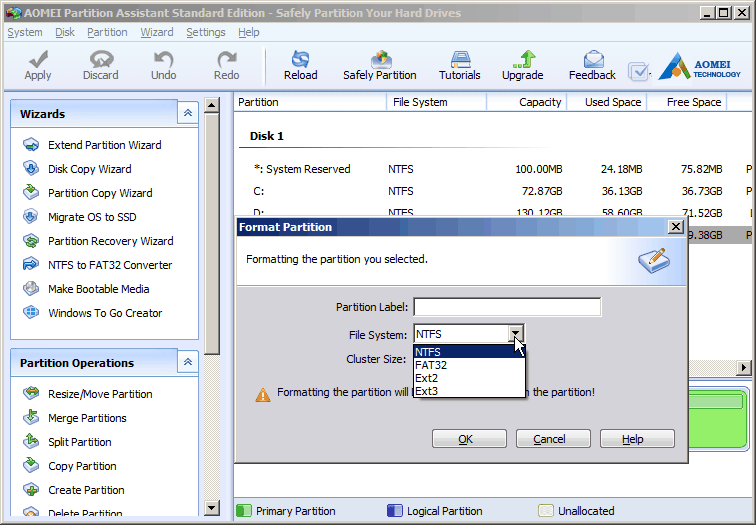Click the File System dropdown arrow
Screen dimensions: 756x525
coord(515,334)
